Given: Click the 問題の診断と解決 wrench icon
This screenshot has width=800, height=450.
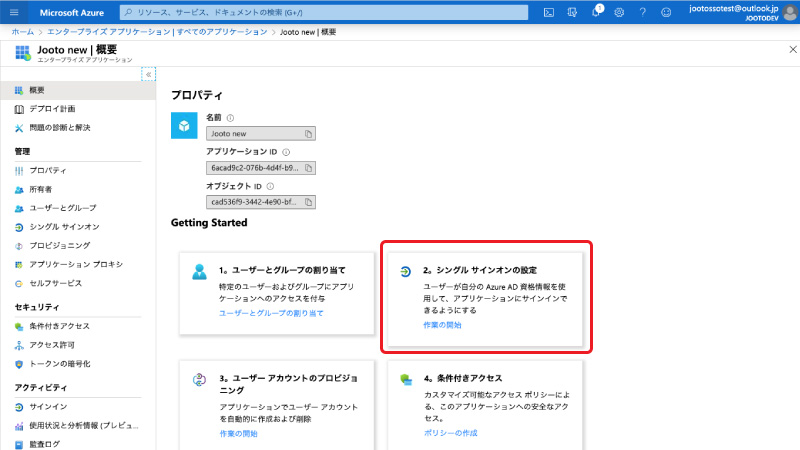Looking at the screenshot, I should pyautogui.click(x=19, y=128).
